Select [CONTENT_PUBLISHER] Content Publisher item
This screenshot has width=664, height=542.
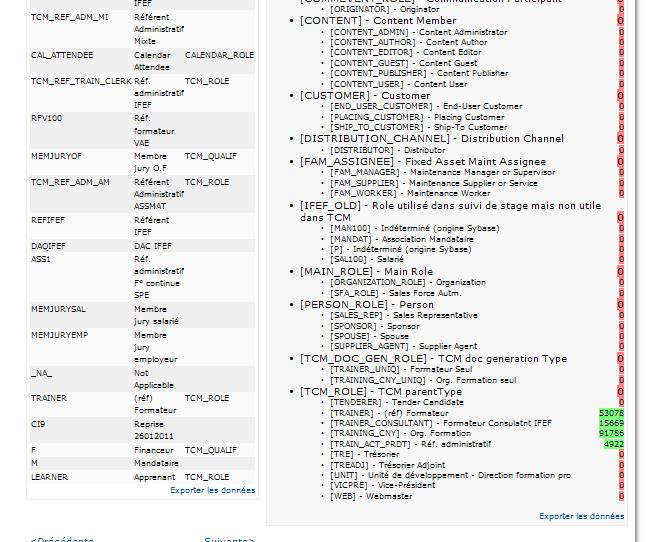click(x=419, y=73)
